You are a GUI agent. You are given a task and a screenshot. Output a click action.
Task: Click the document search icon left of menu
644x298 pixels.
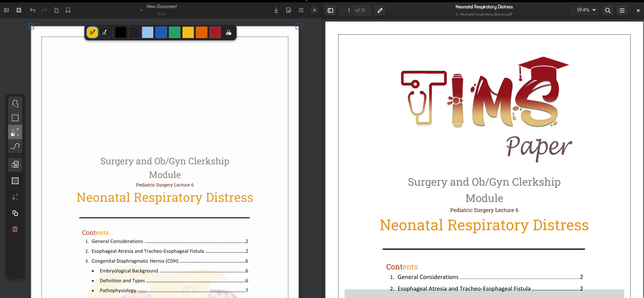pyautogui.click(x=289, y=10)
